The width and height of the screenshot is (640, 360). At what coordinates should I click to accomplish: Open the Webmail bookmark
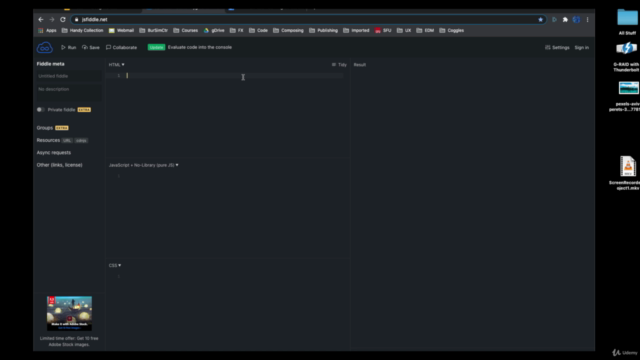[121, 30]
